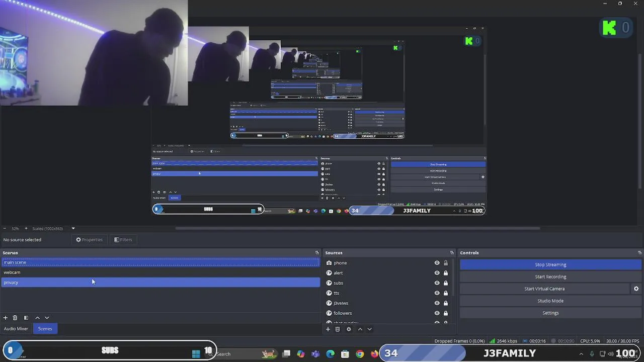
Task: Click the tts source browser icon
Action: point(329,293)
